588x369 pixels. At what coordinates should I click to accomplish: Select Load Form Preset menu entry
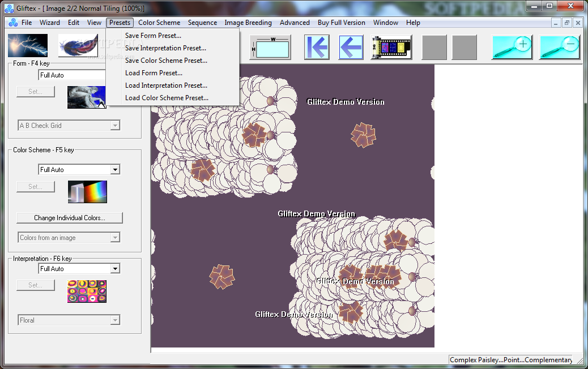pos(173,73)
